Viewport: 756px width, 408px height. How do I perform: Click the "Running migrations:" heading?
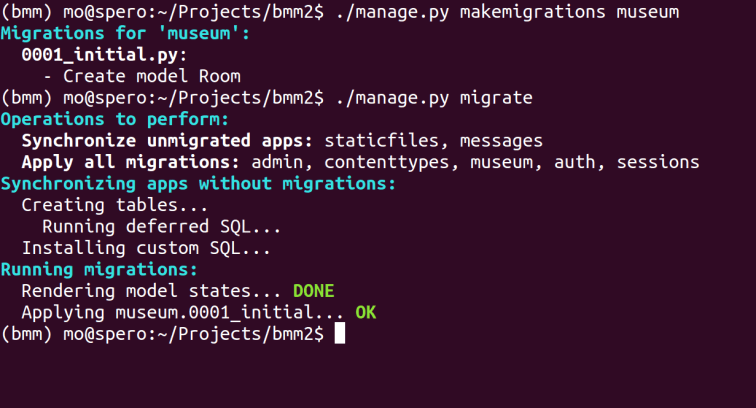click(x=100, y=270)
